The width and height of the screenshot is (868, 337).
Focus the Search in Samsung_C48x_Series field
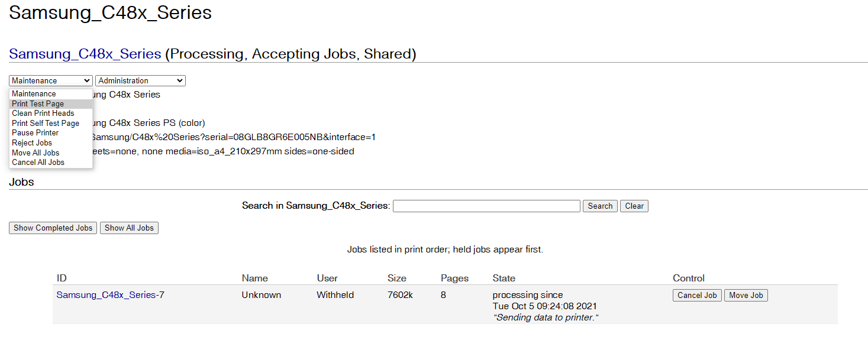486,206
